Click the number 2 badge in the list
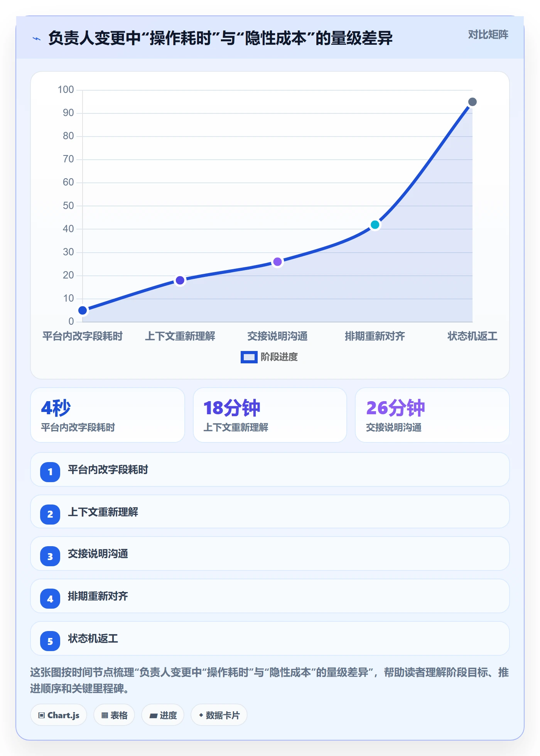 tap(50, 514)
